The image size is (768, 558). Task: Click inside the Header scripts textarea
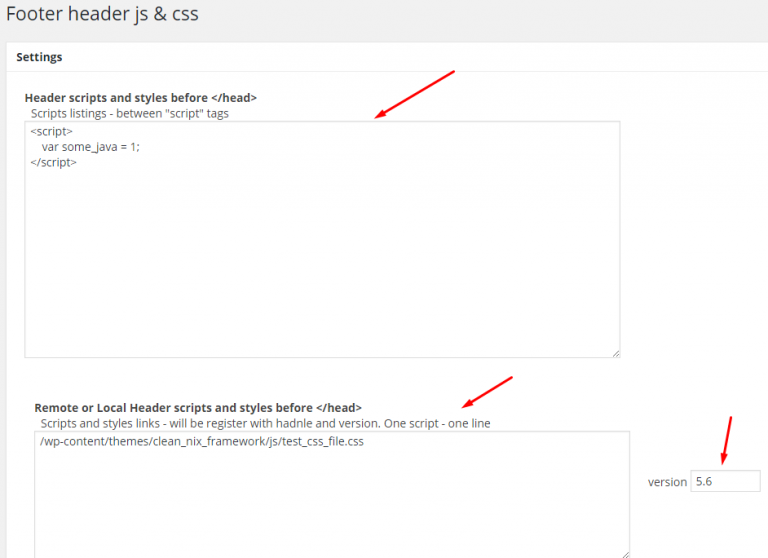(322, 239)
